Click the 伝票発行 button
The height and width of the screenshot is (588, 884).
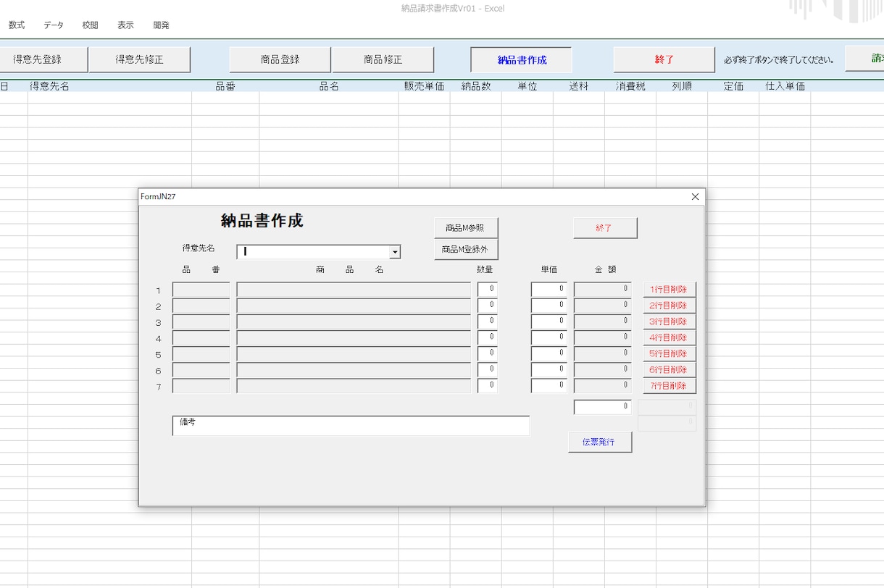click(600, 442)
